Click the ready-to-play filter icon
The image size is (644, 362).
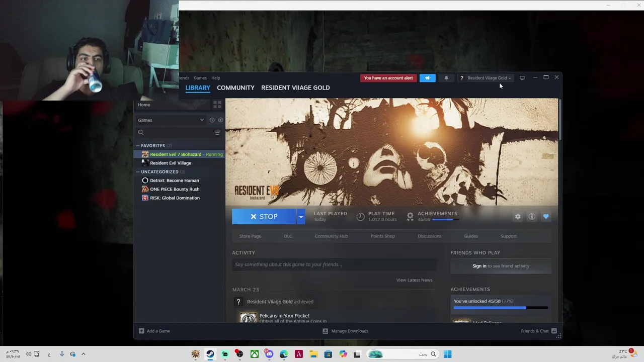coord(220,120)
